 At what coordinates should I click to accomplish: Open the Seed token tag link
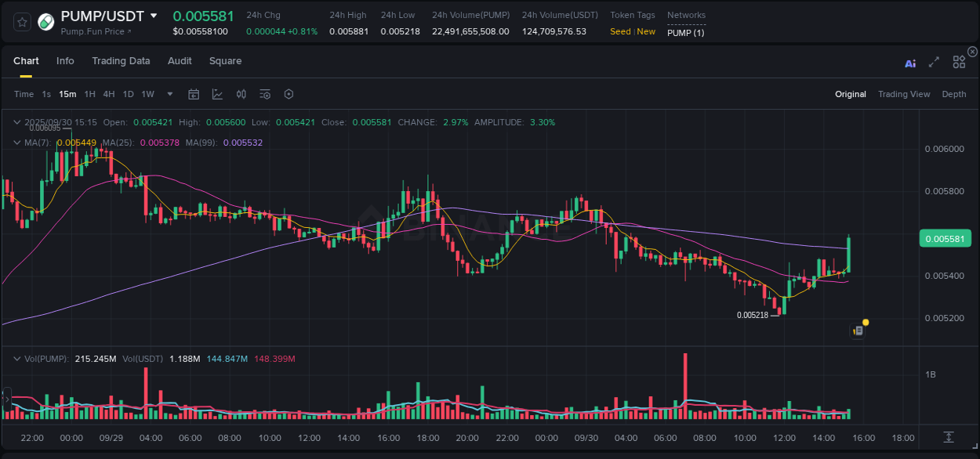pos(620,31)
